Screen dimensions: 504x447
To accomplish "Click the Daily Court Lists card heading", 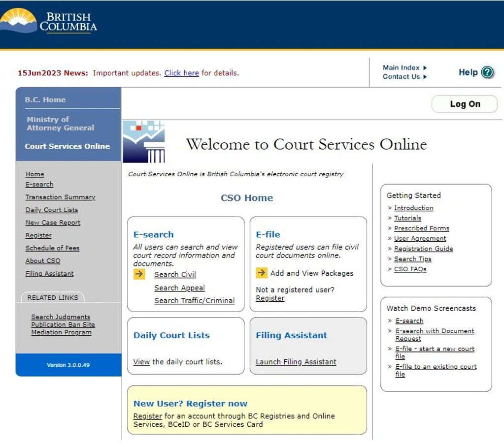I will (171, 335).
